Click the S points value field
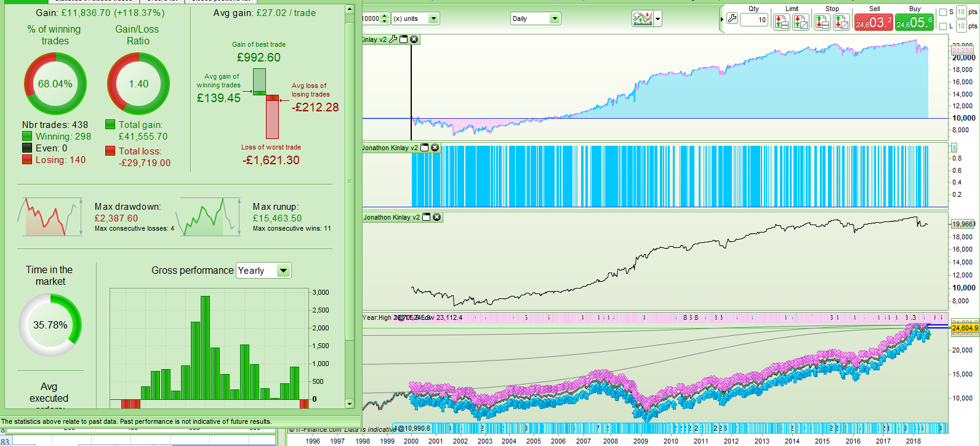This screenshot has width=980, height=446. point(961,12)
